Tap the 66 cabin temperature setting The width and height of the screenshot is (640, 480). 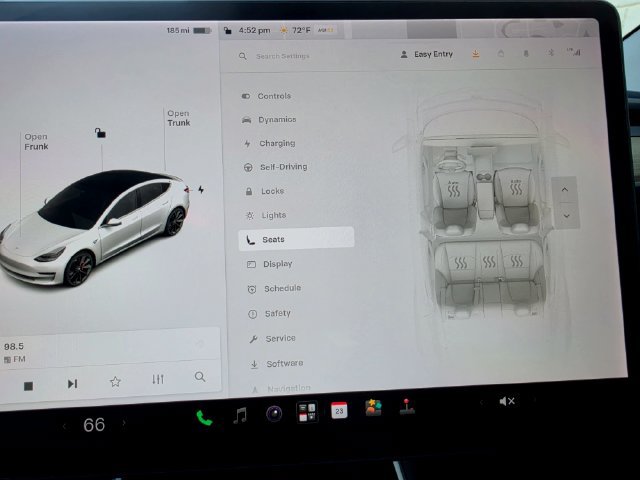94,425
